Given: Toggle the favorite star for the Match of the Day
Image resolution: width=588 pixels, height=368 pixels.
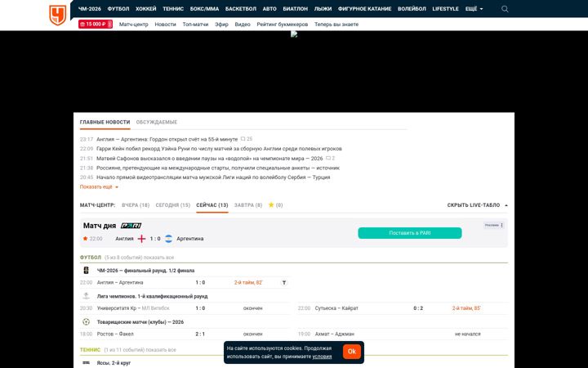Looking at the screenshot, I should coord(85,239).
